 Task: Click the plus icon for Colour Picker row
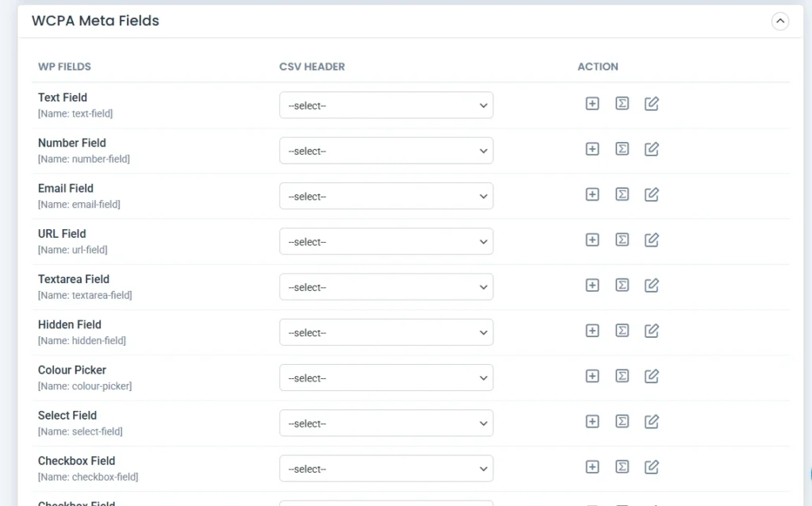coord(592,376)
